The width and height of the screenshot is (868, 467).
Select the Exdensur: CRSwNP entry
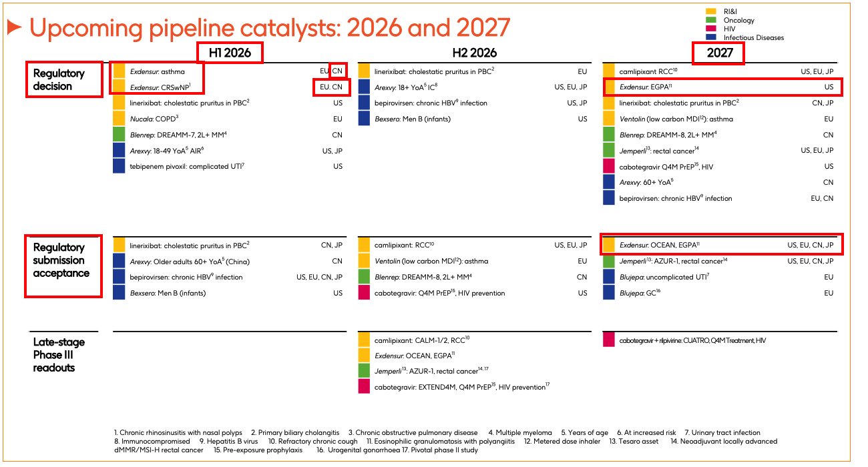click(160, 87)
